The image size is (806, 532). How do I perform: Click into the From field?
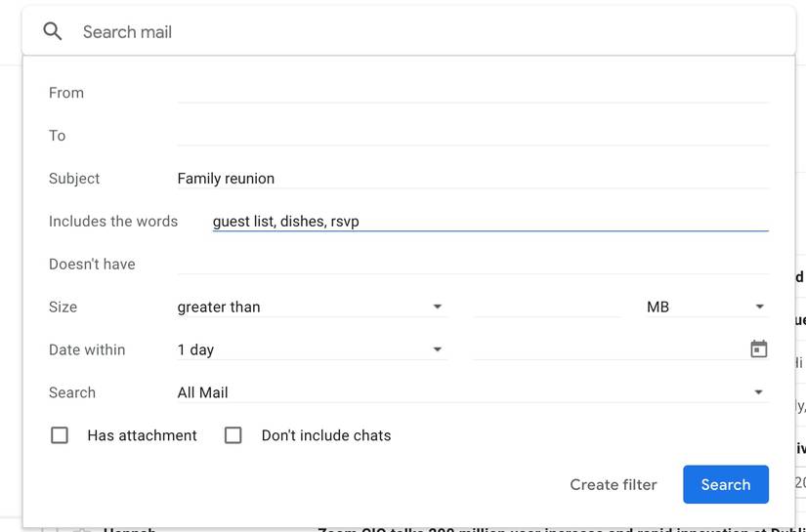pyautogui.click(x=472, y=93)
